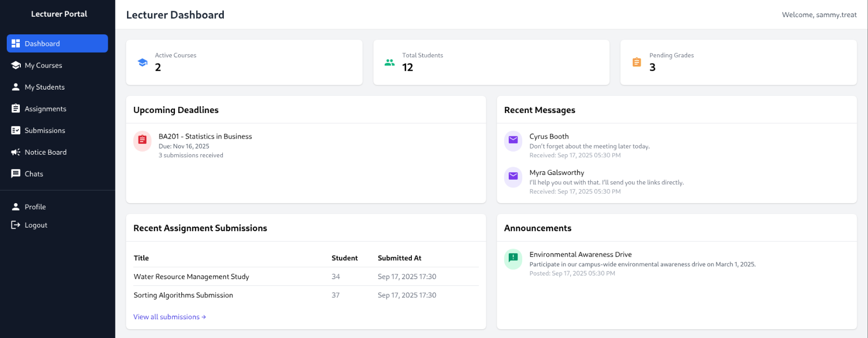Click the clipboard icon beside Assignments
Screen dimensions: 868x338
(x=16, y=109)
